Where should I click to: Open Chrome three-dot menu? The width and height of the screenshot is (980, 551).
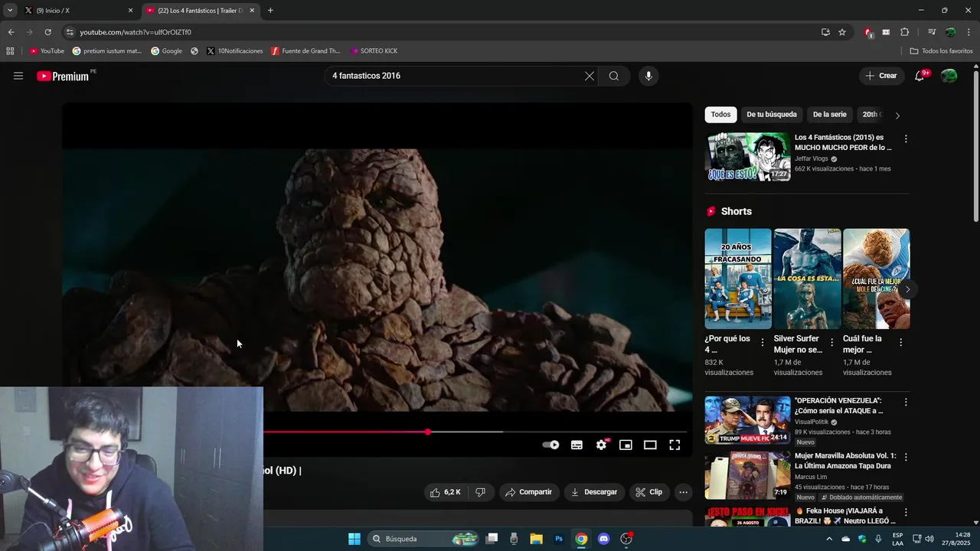969,32
